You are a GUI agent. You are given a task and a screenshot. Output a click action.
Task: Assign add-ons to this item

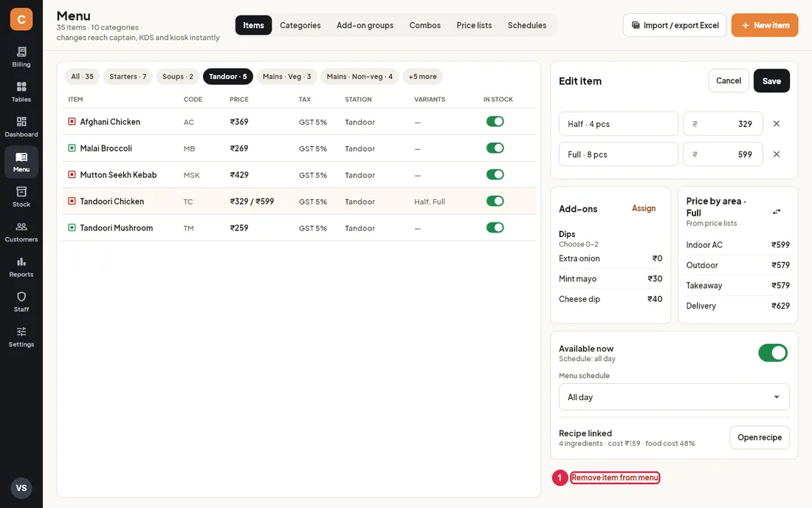click(644, 208)
